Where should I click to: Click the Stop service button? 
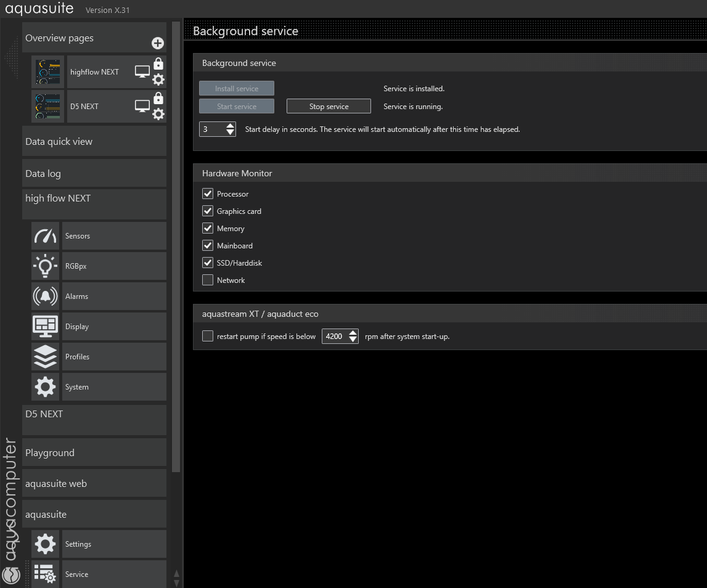(x=329, y=107)
